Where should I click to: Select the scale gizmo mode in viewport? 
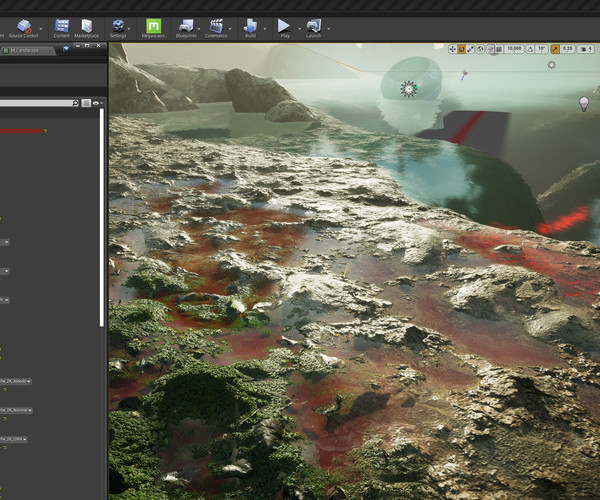(470, 49)
